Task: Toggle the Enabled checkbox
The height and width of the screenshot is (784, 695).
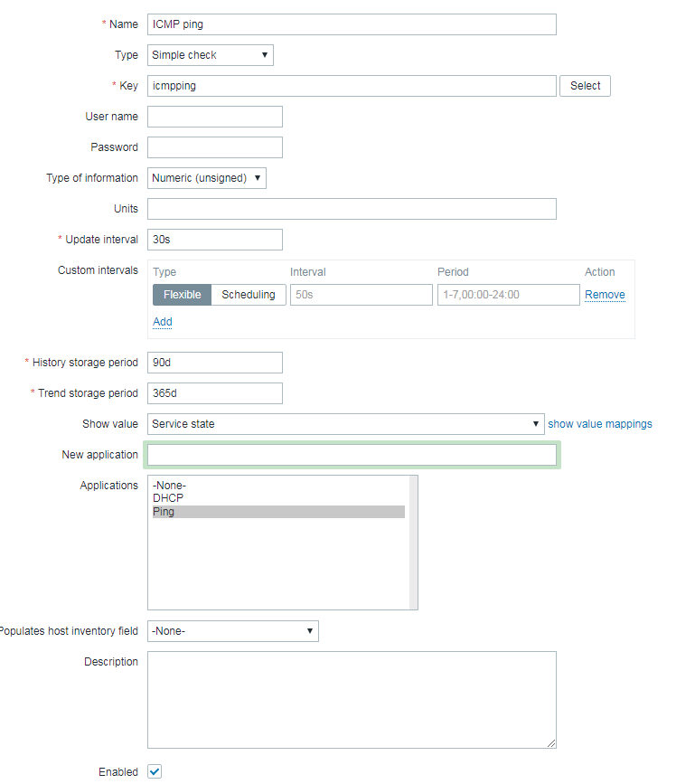Action: pyautogui.click(x=155, y=771)
